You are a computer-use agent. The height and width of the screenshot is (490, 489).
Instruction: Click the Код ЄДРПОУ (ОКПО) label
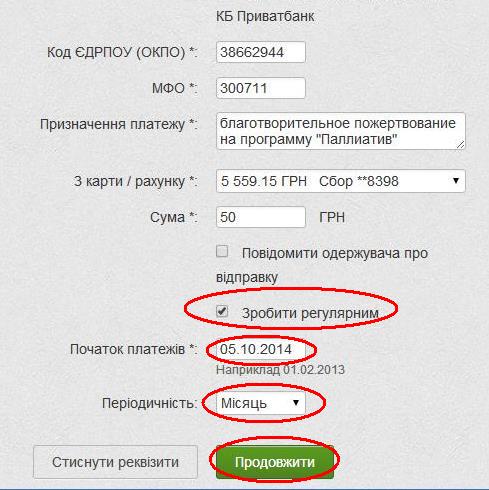(122, 52)
